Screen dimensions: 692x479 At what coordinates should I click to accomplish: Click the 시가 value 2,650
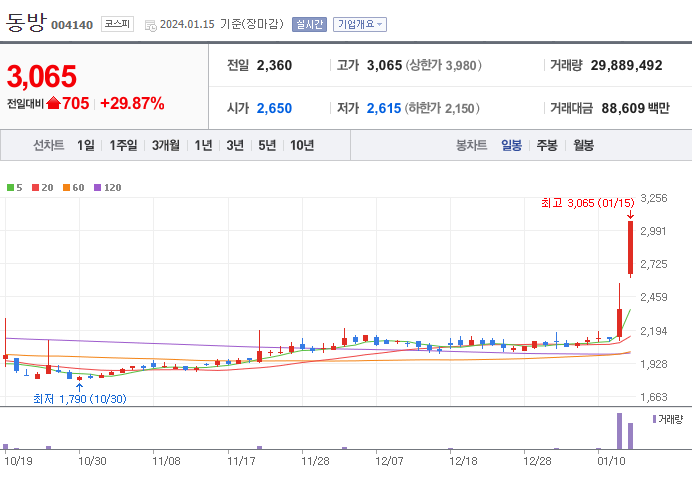coord(274,108)
